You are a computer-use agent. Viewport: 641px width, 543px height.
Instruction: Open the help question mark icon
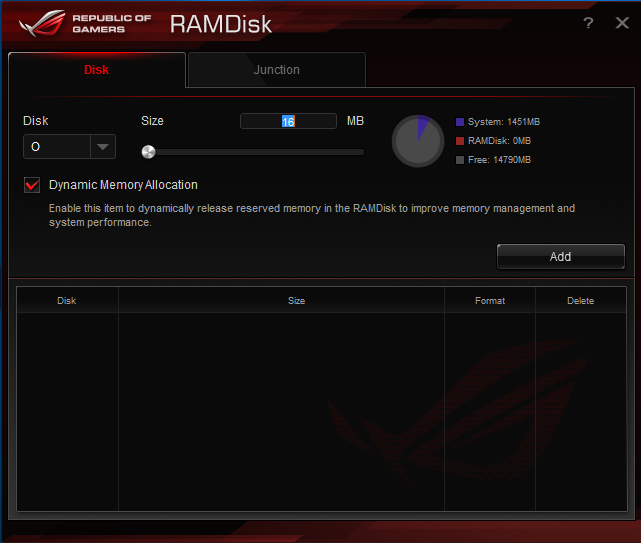click(x=588, y=23)
